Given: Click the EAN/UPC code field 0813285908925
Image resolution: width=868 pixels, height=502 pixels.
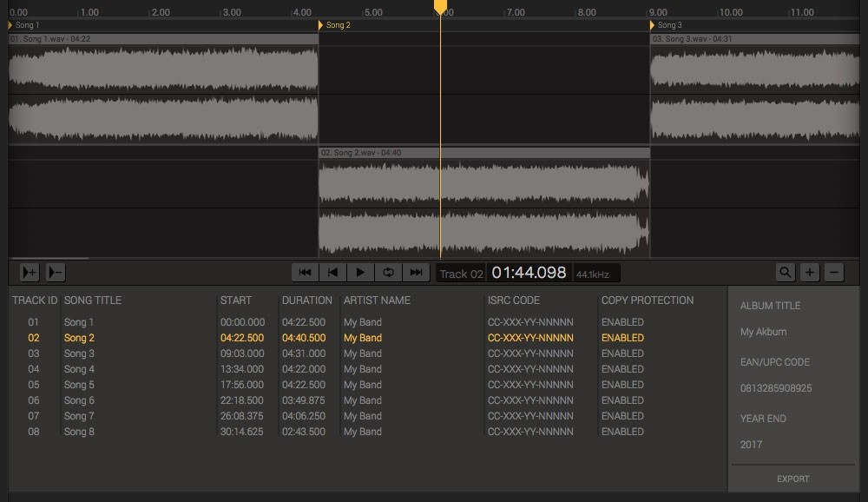Looking at the screenshot, I should point(775,388).
